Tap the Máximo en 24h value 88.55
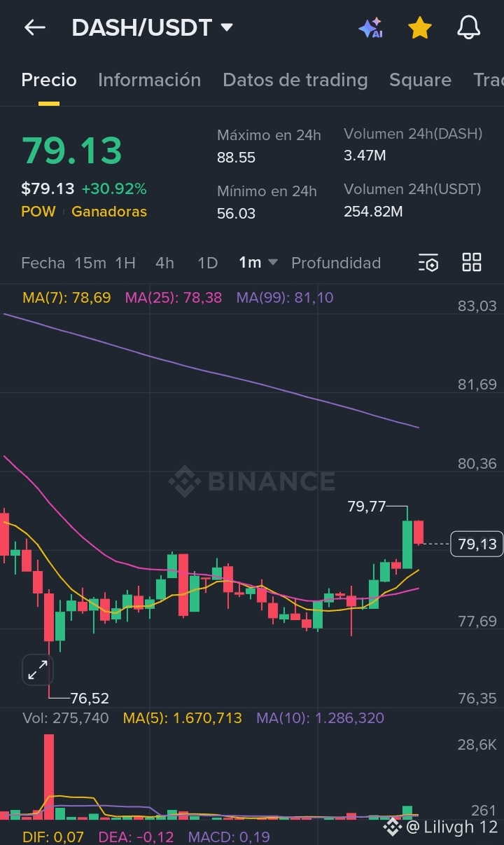Image resolution: width=504 pixels, height=845 pixels. [x=236, y=158]
